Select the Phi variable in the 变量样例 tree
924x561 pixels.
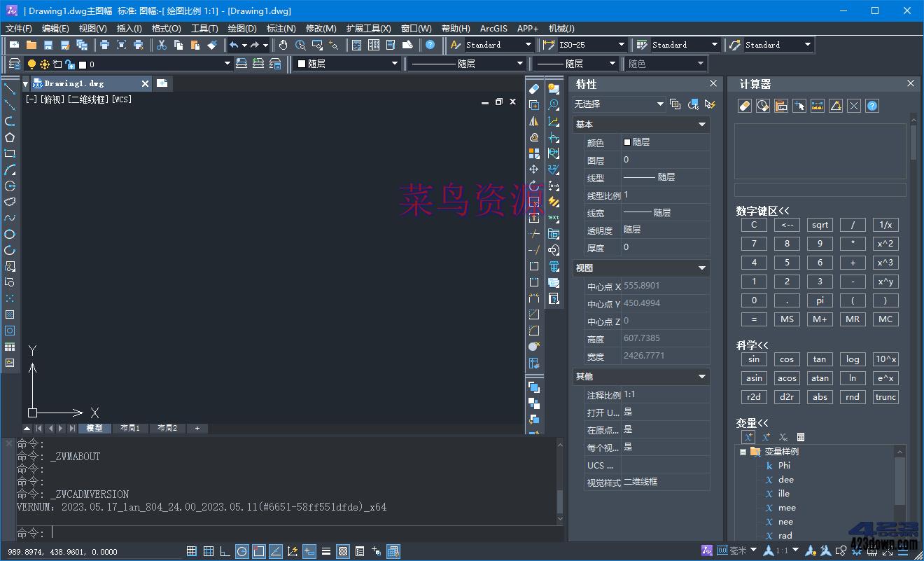click(785, 465)
